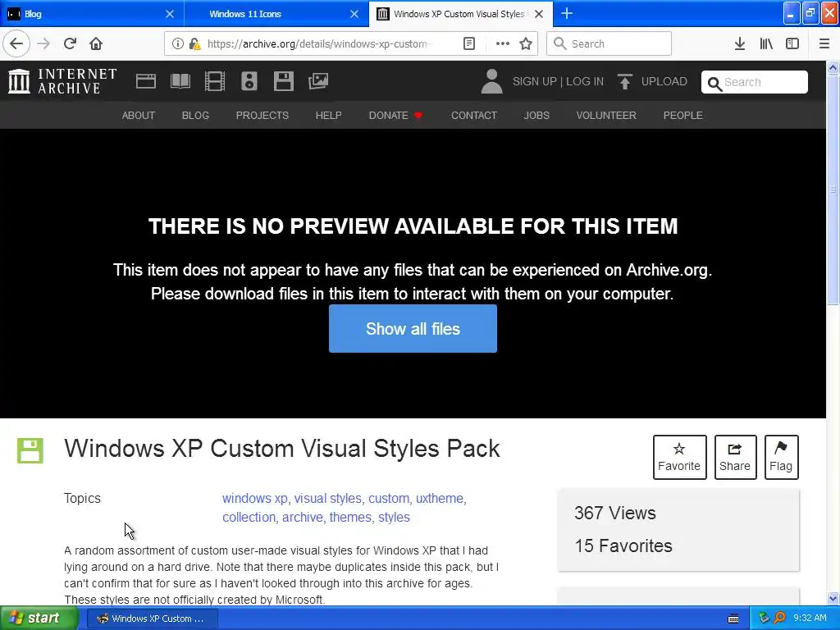Open the BLOG navigation link
This screenshot has width=840, height=630.
point(195,115)
